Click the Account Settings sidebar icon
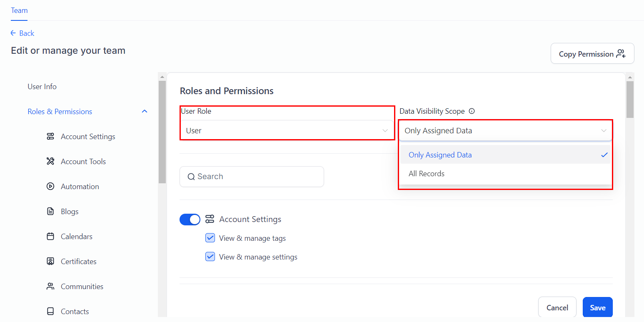Screen dimensions: 644x322 tap(50, 137)
